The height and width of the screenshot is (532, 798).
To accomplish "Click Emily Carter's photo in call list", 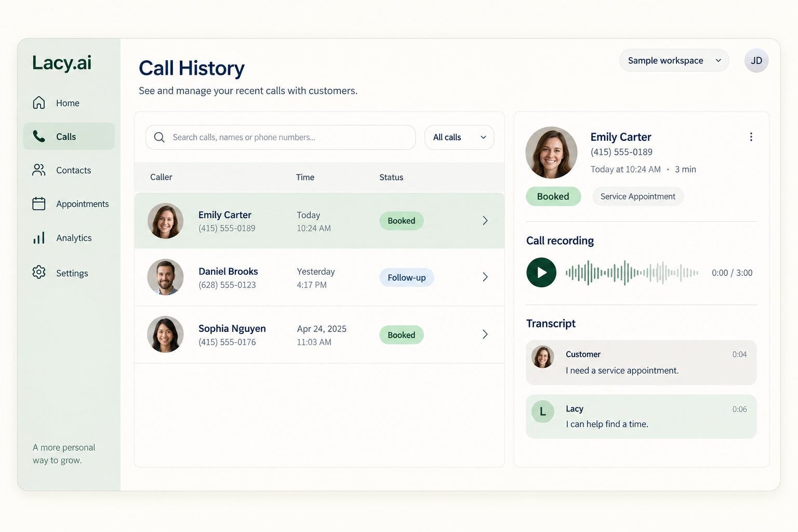I will click(x=166, y=221).
